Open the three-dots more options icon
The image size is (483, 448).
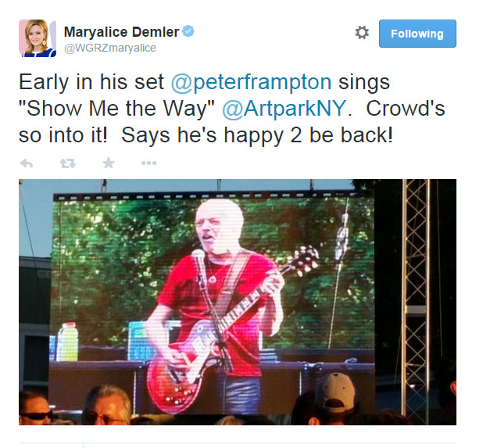(148, 163)
